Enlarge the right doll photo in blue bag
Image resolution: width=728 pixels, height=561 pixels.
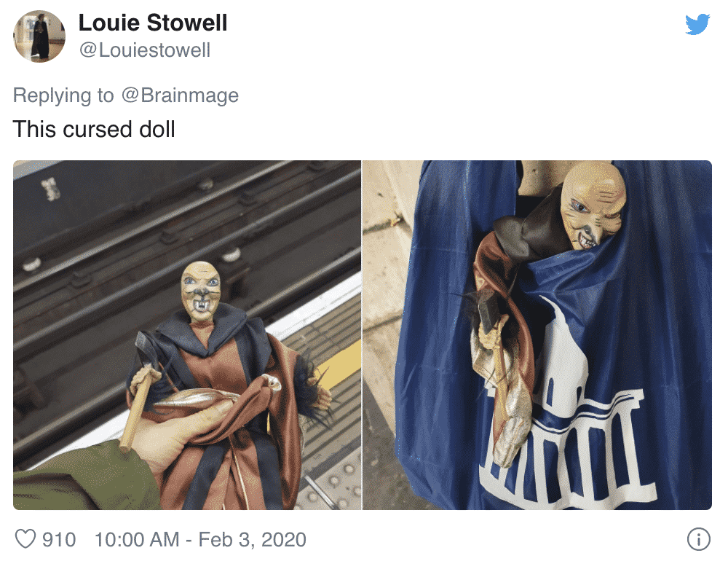click(537, 335)
